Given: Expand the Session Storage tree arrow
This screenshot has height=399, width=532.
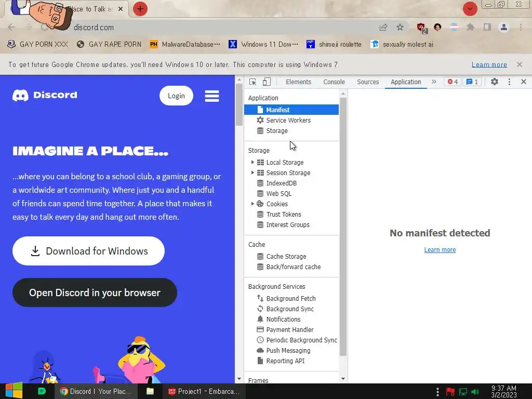Looking at the screenshot, I should 252,172.
